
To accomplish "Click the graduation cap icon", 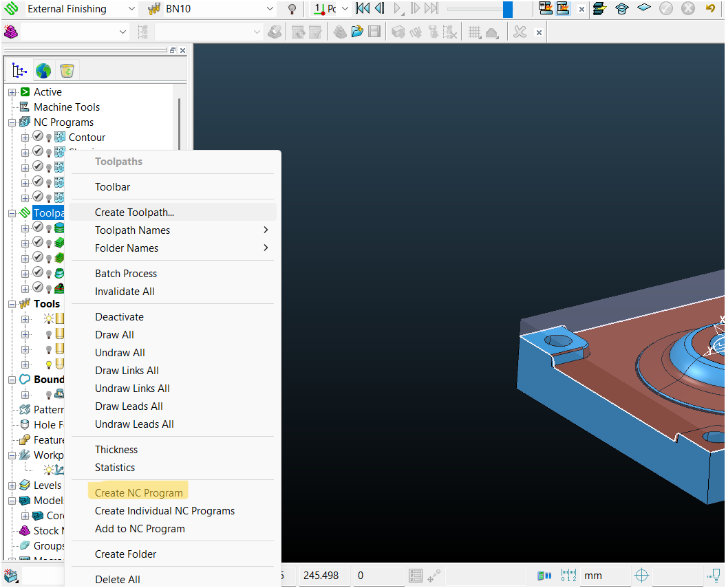I will pyautogui.click(x=622, y=8).
